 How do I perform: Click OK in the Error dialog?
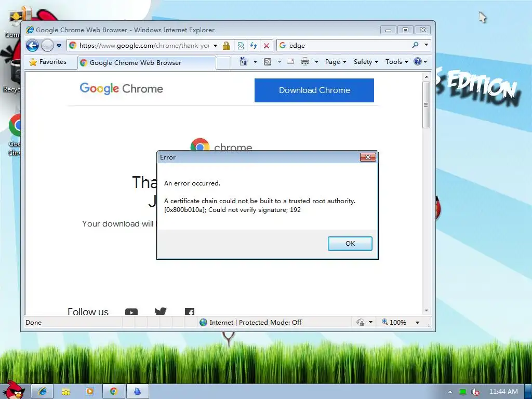[350, 244]
